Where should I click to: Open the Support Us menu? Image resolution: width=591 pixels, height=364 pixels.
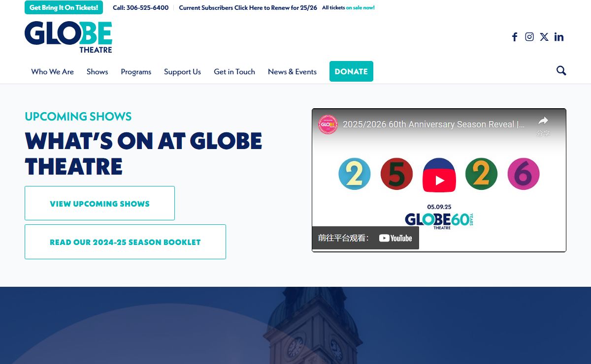[182, 72]
